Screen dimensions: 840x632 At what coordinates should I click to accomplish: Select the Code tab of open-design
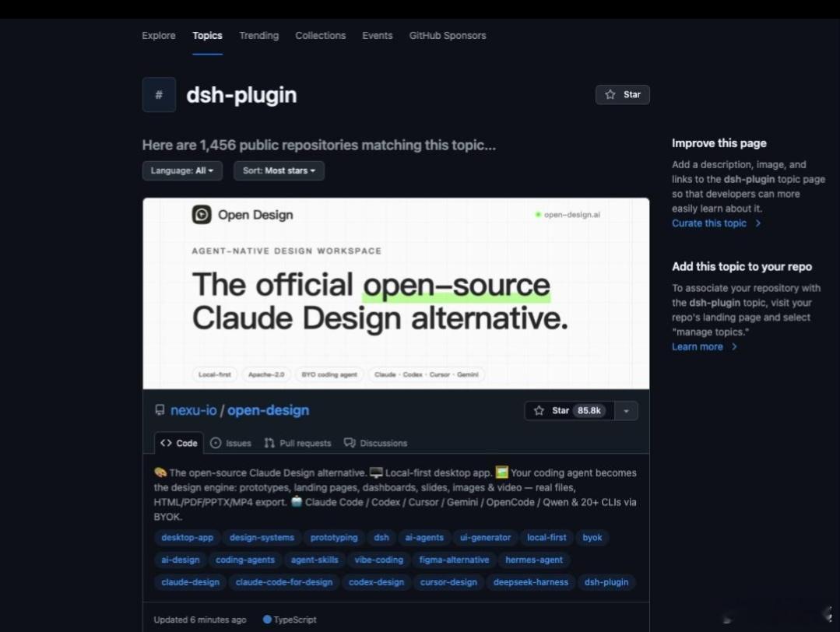[179, 443]
